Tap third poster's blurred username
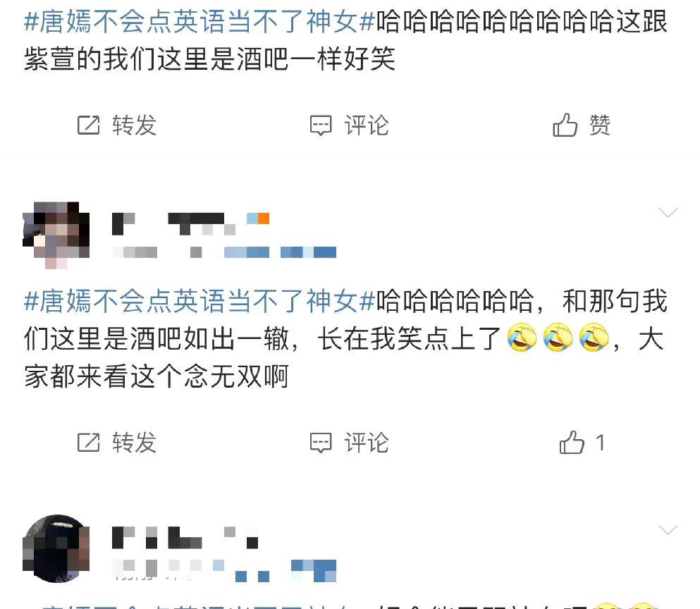The width and height of the screenshot is (700, 609). (x=185, y=538)
